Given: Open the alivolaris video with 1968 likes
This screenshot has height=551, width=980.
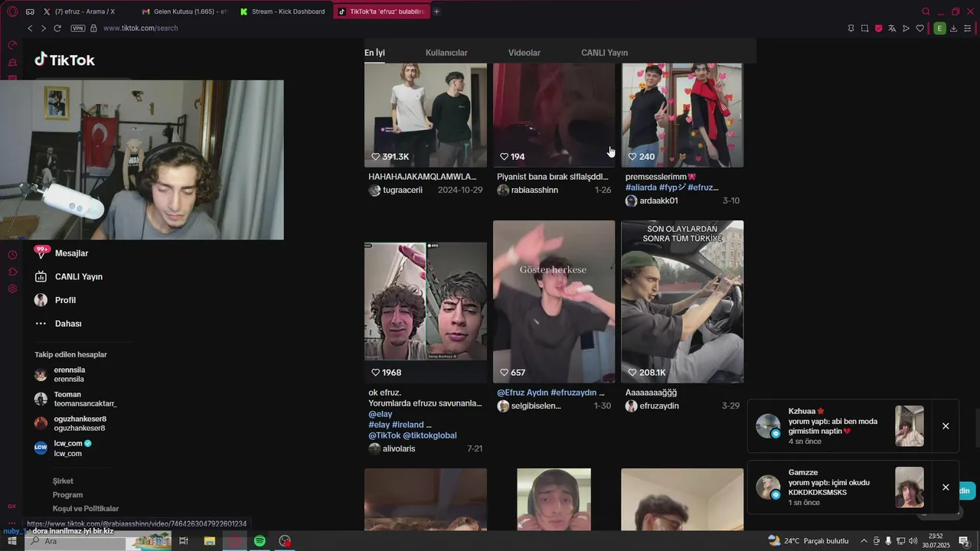Looking at the screenshot, I should [x=426, y=302].
